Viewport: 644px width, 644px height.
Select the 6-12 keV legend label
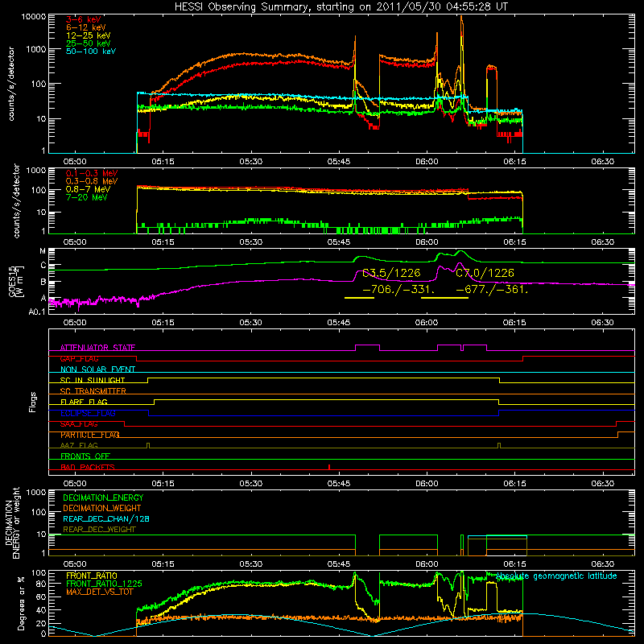pos(86,27)
